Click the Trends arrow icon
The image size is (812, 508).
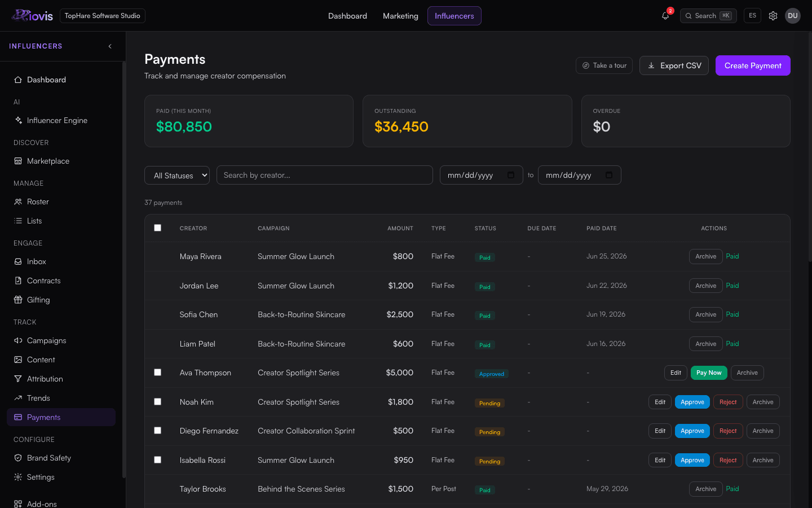click(18, 398)
